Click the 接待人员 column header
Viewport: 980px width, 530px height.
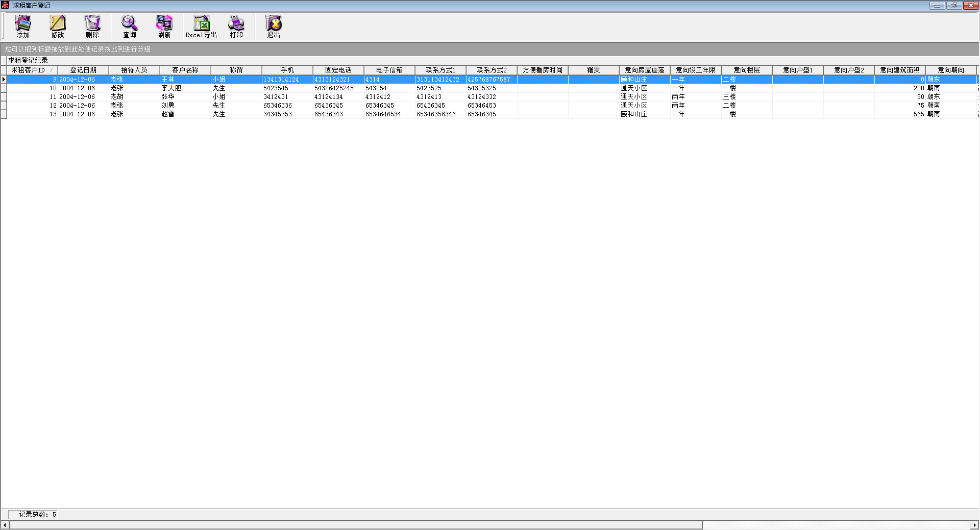tap(134, 70)
